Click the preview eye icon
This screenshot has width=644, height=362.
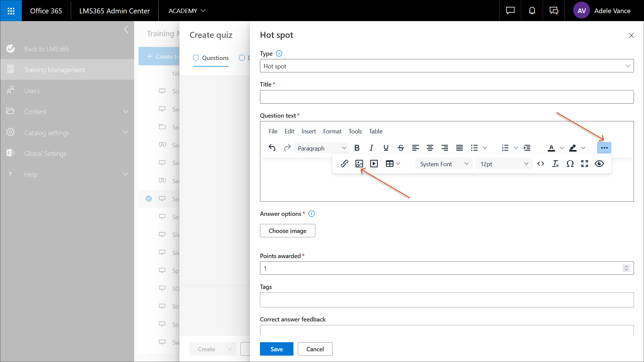(x=599, y=164)
